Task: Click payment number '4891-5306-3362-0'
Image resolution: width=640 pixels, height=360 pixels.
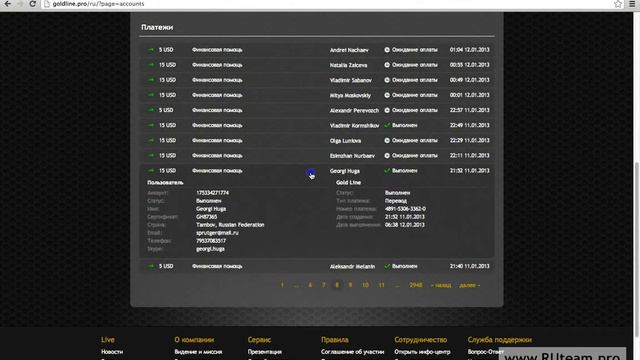Action: pyautogui.click(x=405, y=209)
